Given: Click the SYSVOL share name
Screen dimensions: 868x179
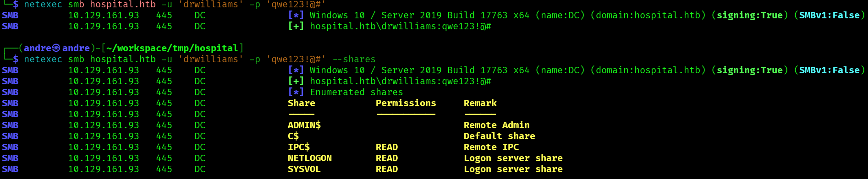Looking at the screenshot, I should (x=304, y=169).
